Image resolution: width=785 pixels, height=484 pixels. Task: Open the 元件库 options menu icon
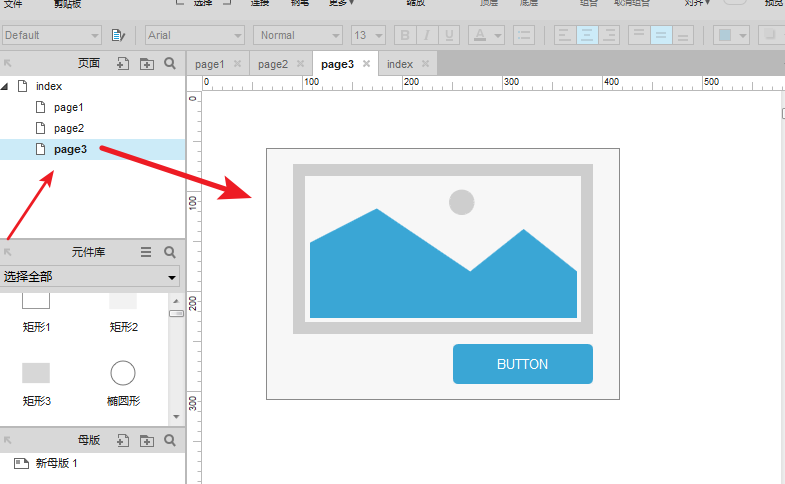pos(146,252)
